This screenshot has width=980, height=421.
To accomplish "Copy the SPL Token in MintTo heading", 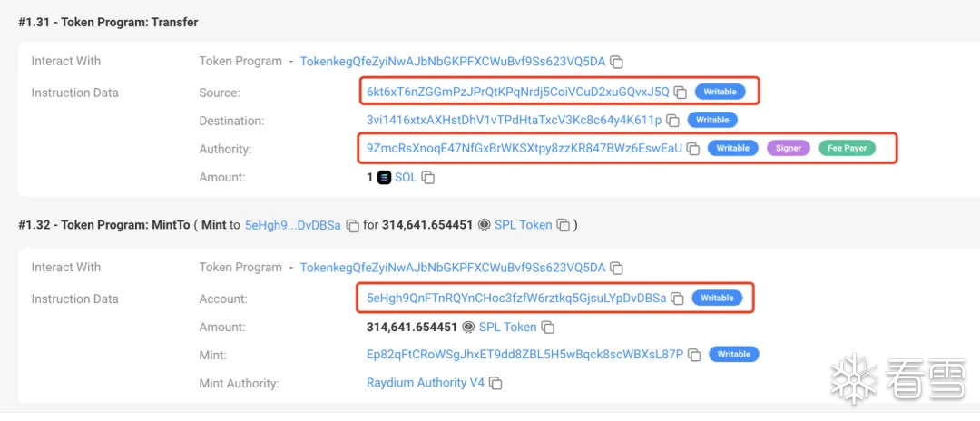I will pyautogui.click(x=563, y=225).
